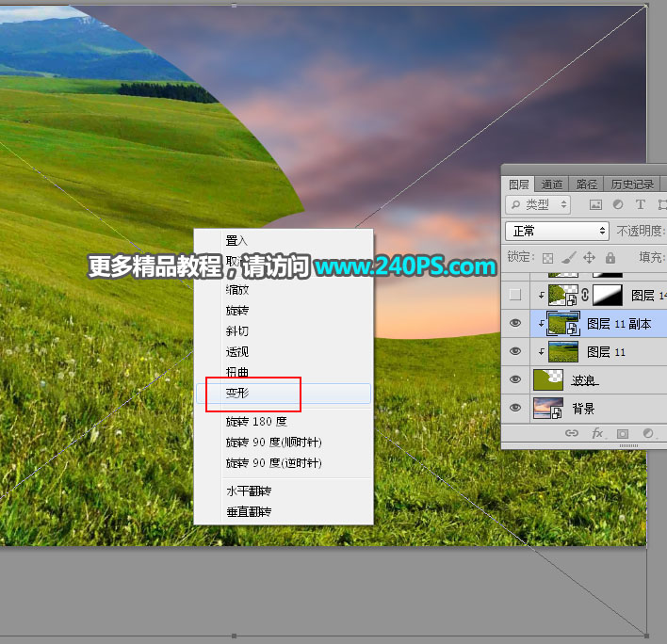The height and width of the screenshot is (644, 667).
Task: Choose 水平翻转 menu item
Action: coord(284,491)
